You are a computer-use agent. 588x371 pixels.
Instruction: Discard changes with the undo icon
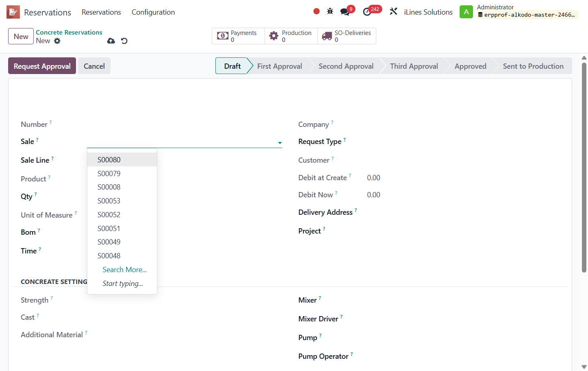[124, 41]
